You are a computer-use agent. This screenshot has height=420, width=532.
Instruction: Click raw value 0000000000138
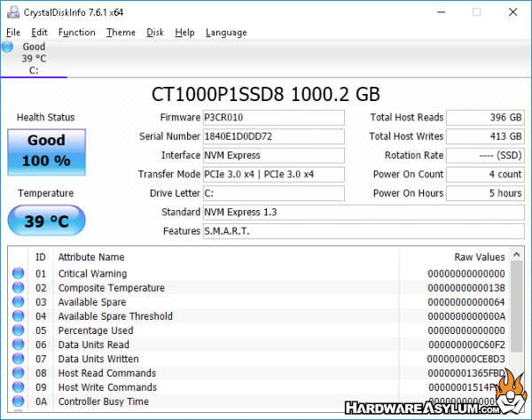(466, 288)
